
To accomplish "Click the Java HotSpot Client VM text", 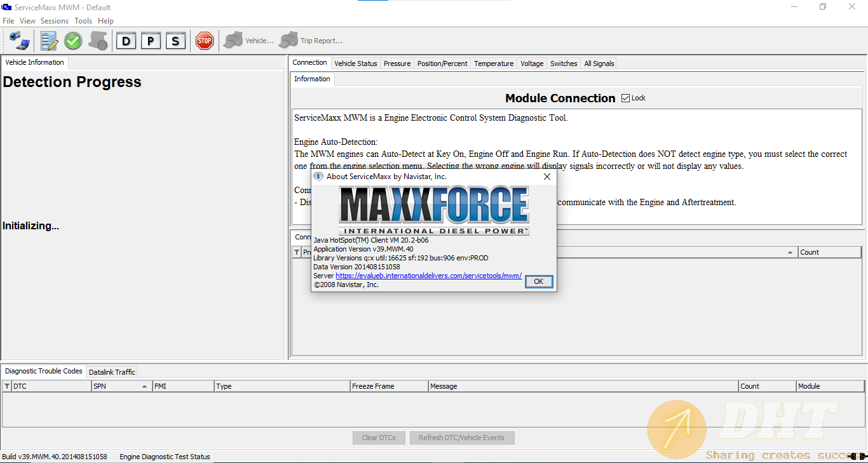I will [371, 240].
